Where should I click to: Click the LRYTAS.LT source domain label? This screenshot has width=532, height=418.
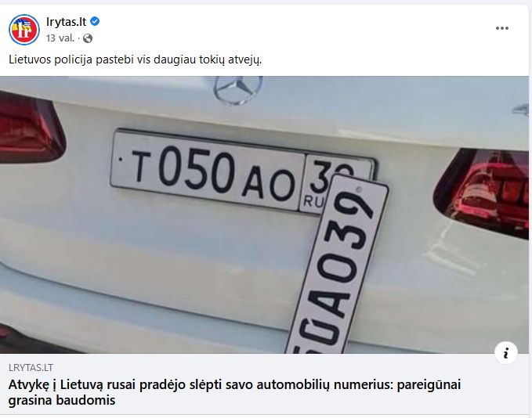tap(31, 368)
